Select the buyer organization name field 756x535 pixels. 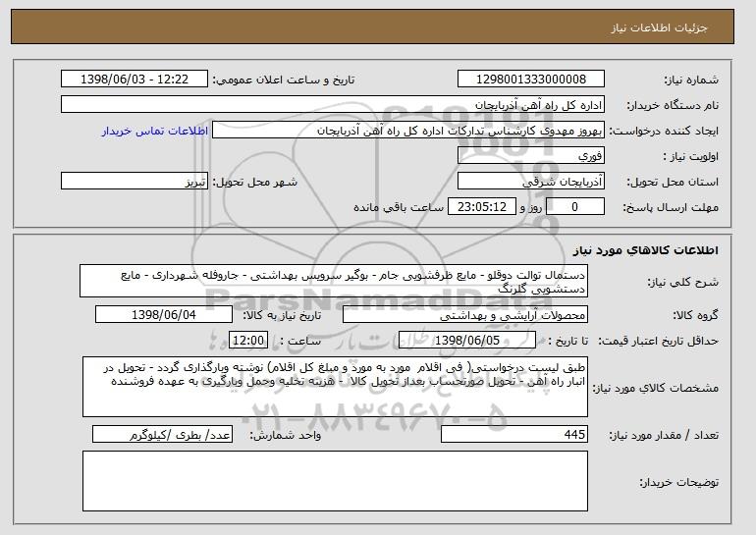333,105
